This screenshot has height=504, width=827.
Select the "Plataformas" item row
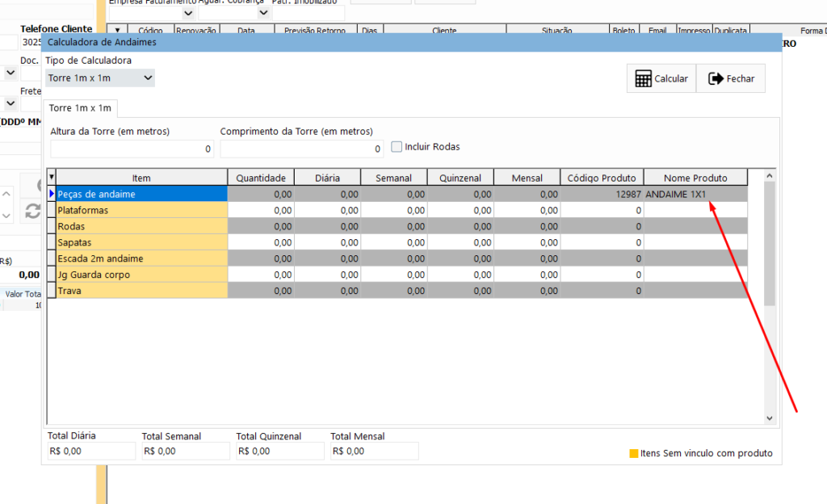(142, 210)
